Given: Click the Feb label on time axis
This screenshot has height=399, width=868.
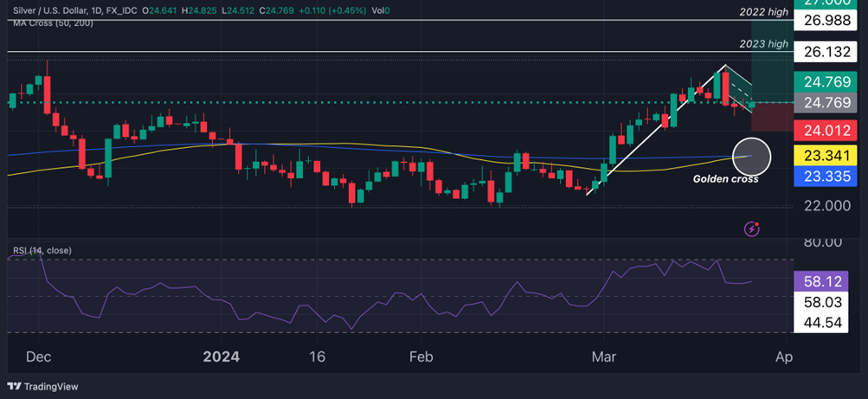Looking at the screenshot, I should point(421,357).
